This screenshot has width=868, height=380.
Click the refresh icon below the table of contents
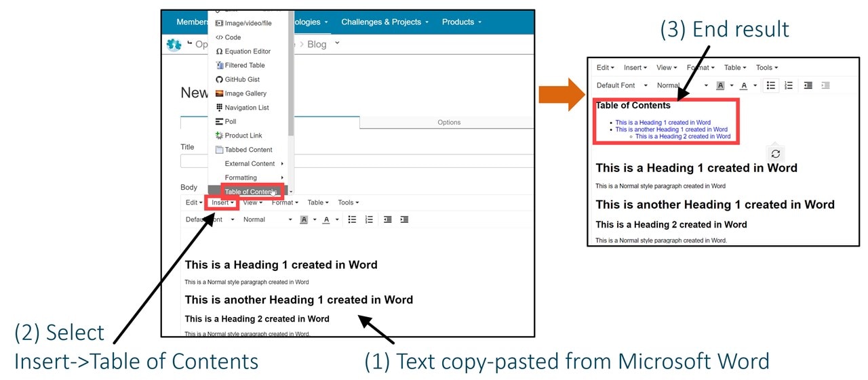(x=776, y=154)
